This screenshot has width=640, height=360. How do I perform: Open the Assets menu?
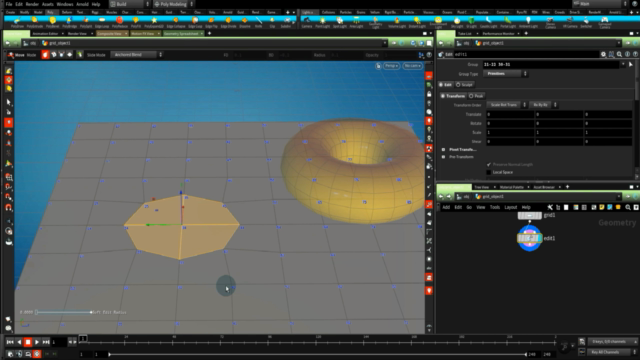(48, 4)
